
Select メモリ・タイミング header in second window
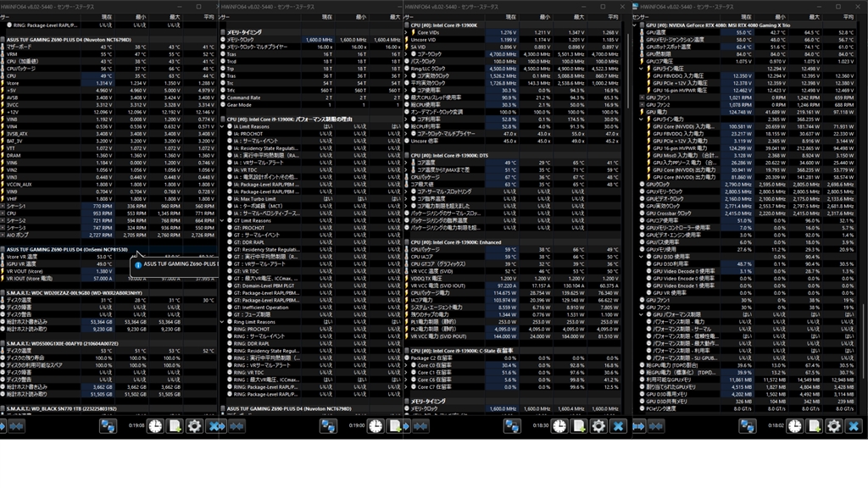310,33
